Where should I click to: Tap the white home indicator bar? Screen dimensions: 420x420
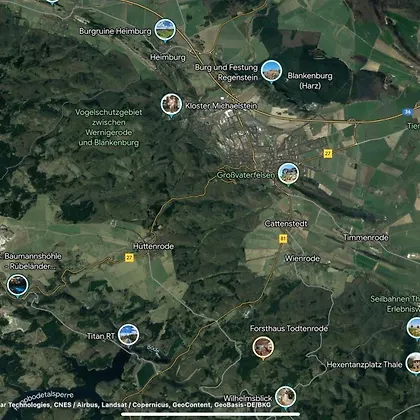click(210, 414)
